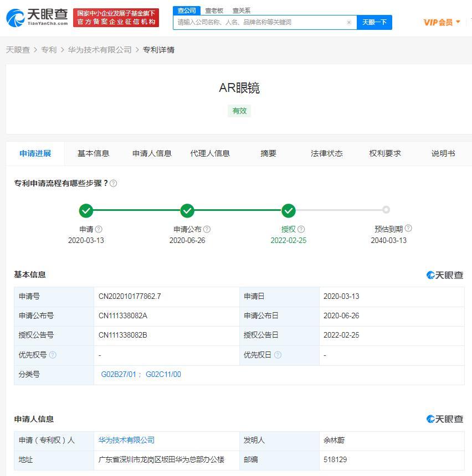The image size is (472, 476).
Task: Click the 天眼一下 search button
Action: tap(374, 22)
